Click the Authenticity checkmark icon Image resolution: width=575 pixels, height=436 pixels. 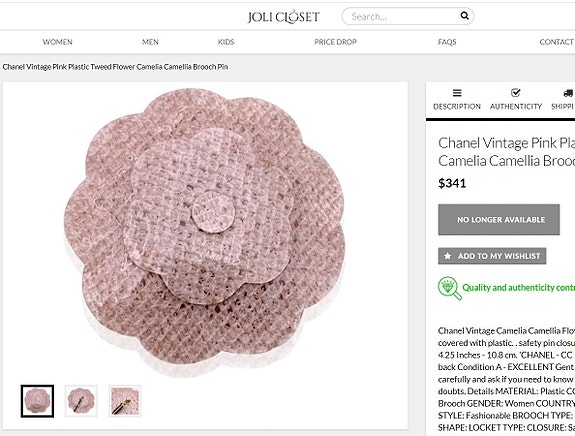(x=516, y=92)
